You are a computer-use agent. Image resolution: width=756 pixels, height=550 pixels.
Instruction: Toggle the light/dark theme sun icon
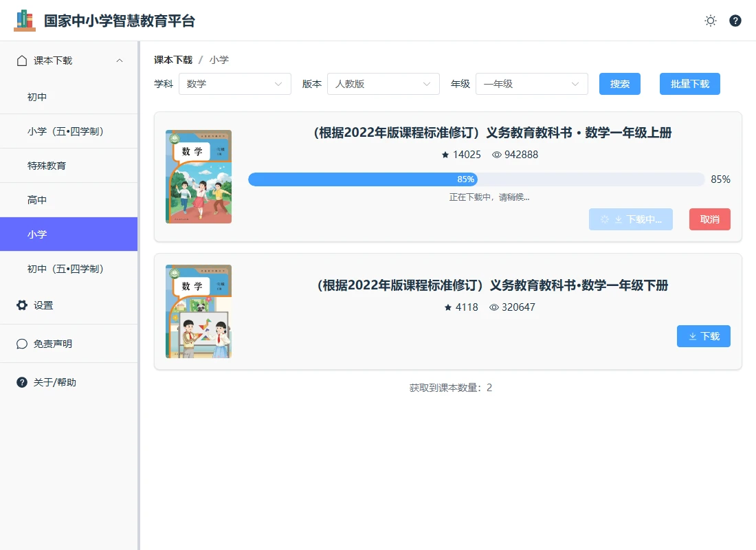click(711, 21)
